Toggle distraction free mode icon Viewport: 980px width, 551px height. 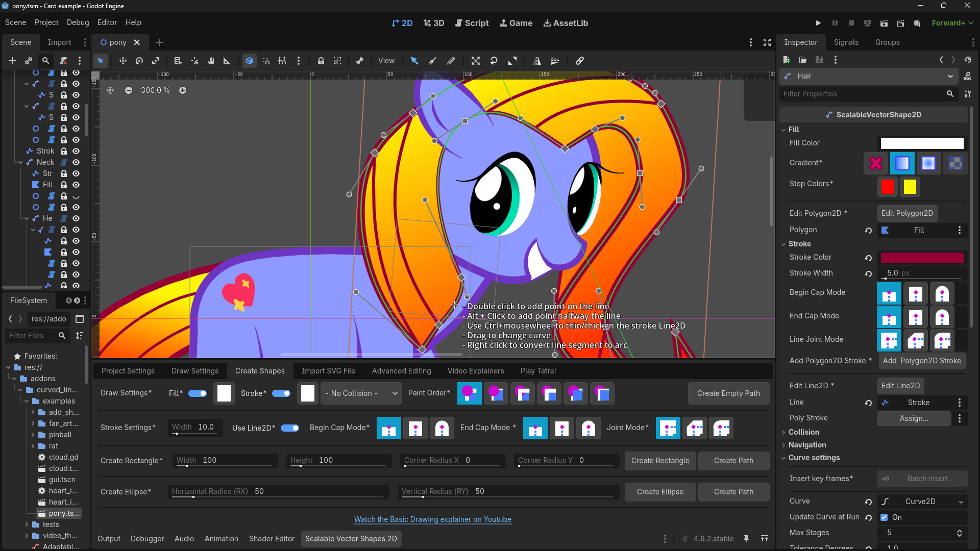point(767,42)
